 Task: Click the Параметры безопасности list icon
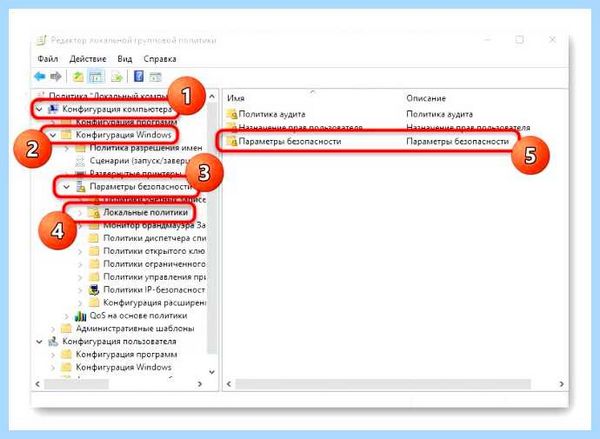click(232, 141)
